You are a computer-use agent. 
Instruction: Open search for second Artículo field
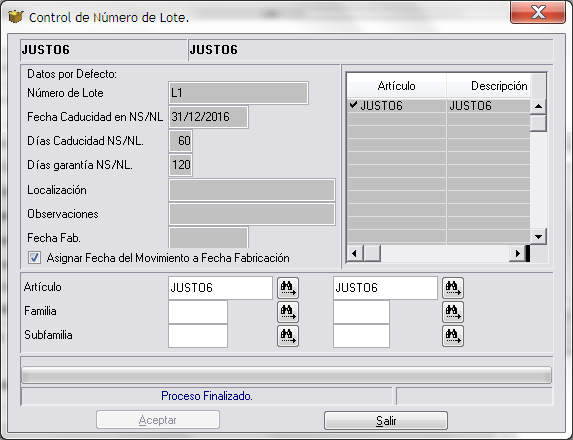[453, 288]
